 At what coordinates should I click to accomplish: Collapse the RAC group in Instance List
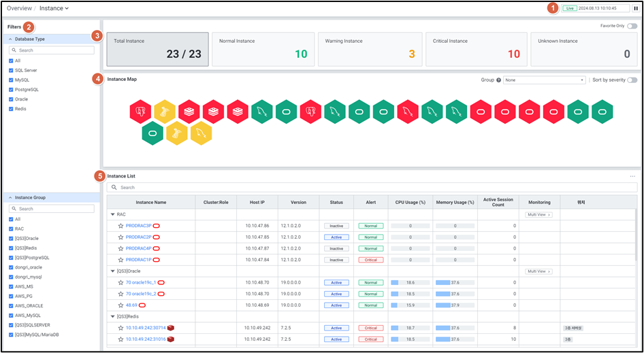[112, 214]
